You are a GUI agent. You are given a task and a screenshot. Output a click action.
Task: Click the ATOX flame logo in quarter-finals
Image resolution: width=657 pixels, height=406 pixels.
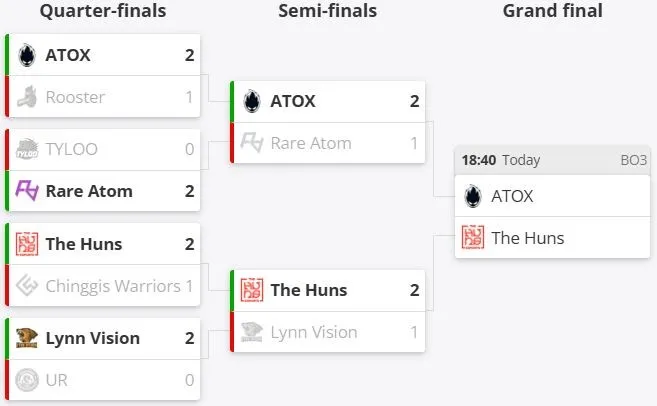point(27,55)
